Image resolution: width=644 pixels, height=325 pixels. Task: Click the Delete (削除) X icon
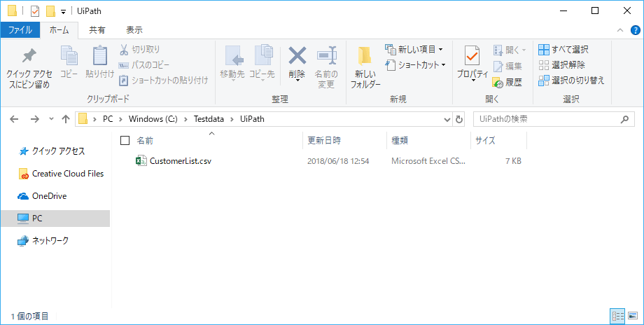(297, 56)
